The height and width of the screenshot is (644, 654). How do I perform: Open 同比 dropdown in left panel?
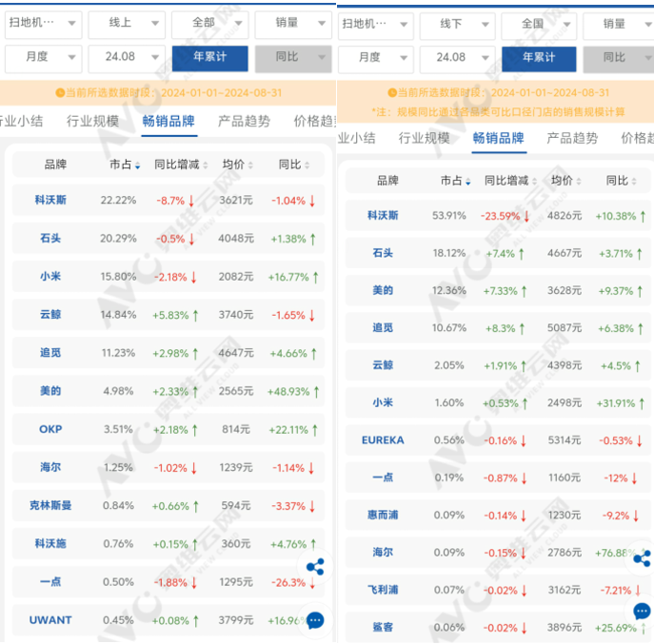(293, 57)
